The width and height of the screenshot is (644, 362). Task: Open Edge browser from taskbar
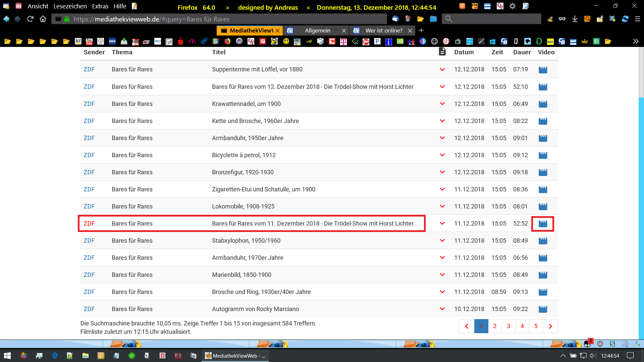55,356
